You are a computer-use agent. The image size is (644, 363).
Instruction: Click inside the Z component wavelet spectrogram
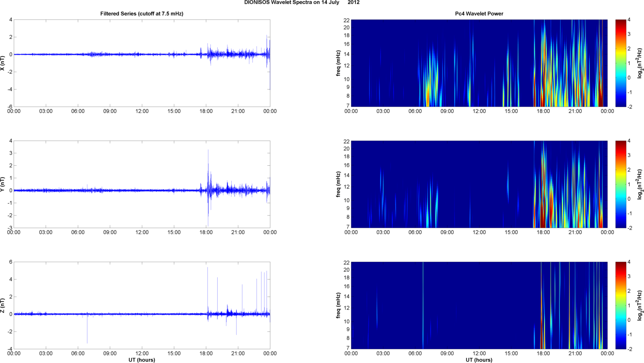coord(479,306)
